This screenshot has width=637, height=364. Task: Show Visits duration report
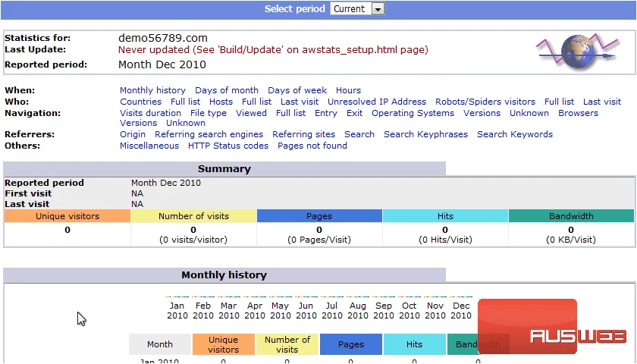(150, 113)
